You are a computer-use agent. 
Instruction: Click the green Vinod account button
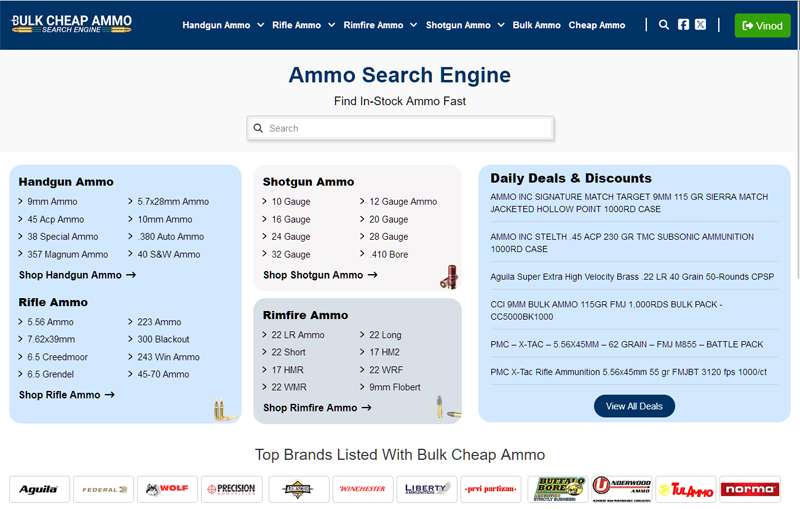pos(762,26)
